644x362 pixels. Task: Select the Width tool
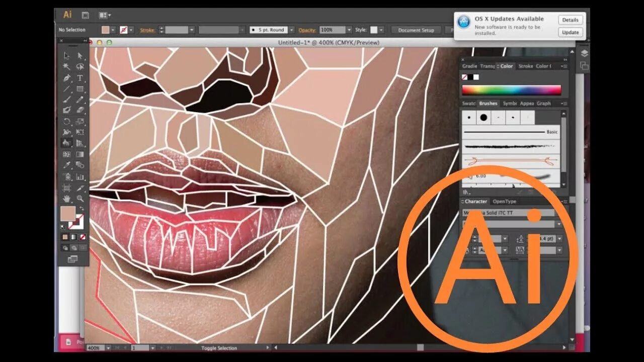67,132
